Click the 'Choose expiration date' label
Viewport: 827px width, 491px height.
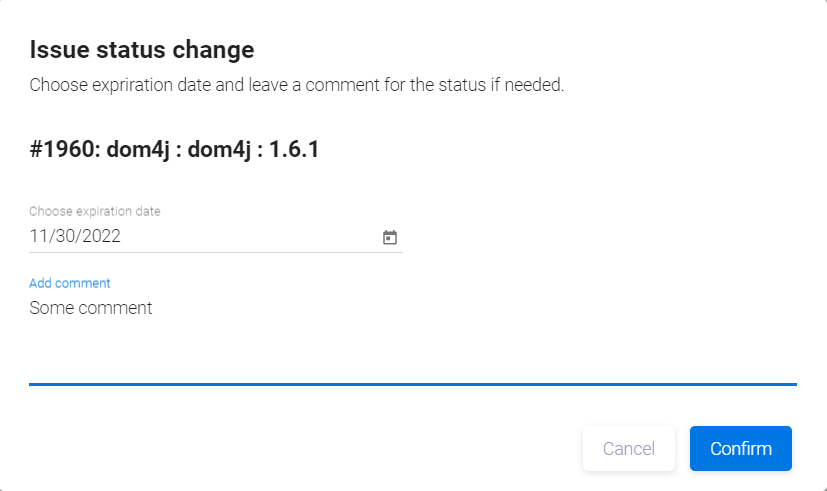coord(95,211)
